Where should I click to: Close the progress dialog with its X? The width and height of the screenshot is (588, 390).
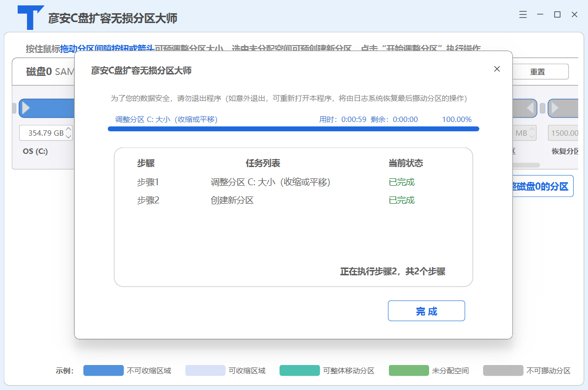(497, 69)
